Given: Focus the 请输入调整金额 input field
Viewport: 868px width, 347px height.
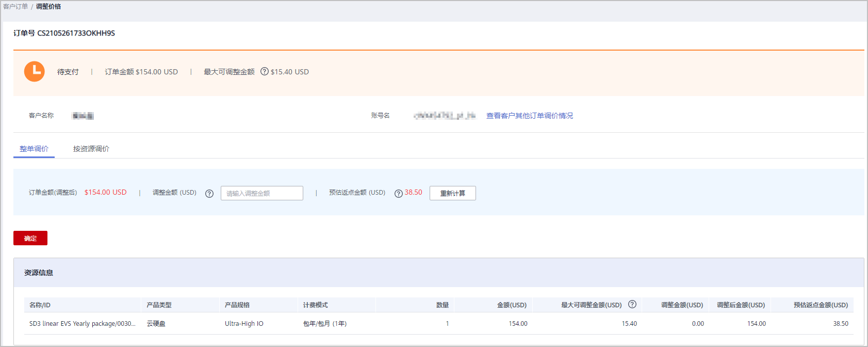Looking at the screenshot, I should click(x=262, y=193).
